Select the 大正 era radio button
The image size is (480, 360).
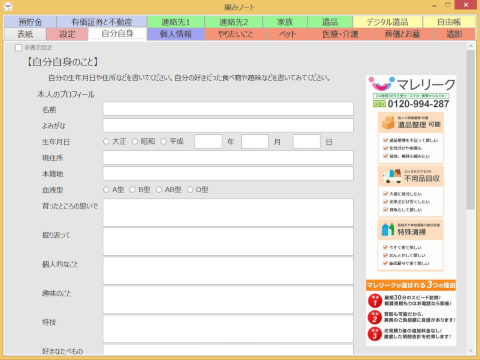(x=106, y=142)
